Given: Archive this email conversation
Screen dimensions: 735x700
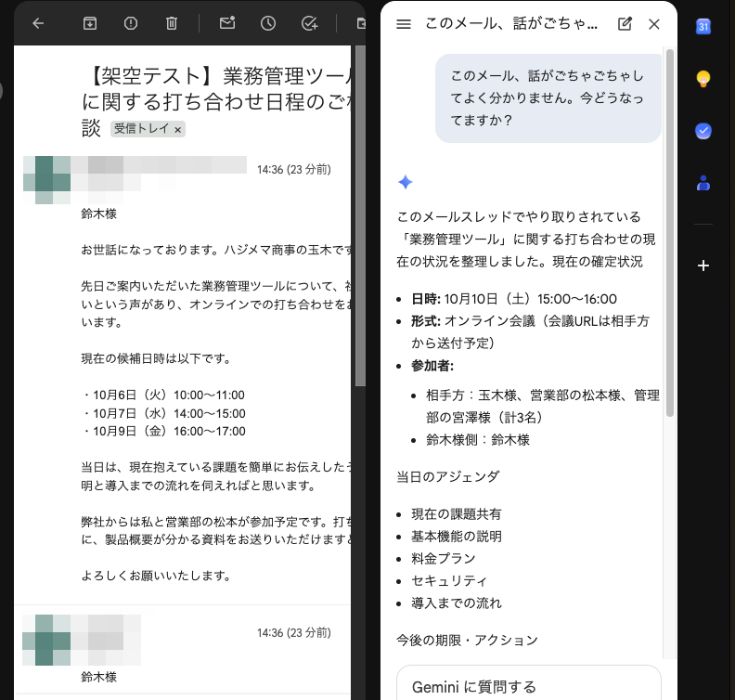Looking at the screenshot, I should [x=89, y=23].
